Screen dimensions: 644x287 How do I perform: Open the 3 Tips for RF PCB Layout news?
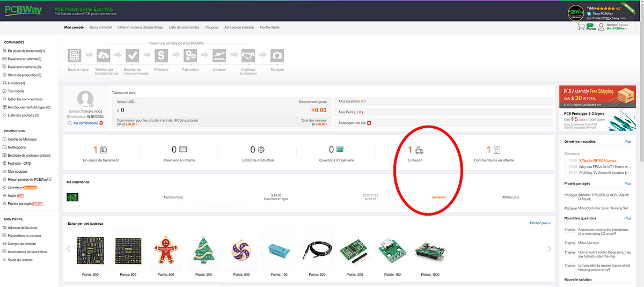click(598, 161)
